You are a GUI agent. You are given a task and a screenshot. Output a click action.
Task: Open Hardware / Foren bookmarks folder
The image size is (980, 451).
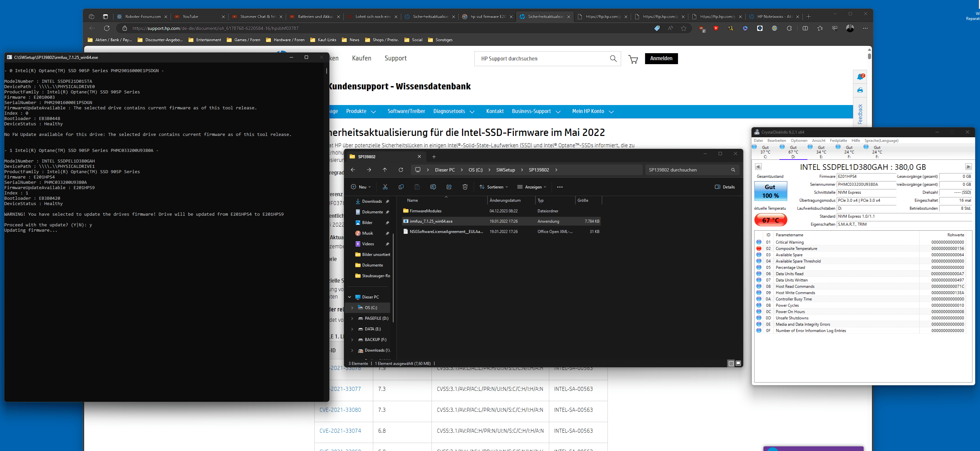click(285, 40)
